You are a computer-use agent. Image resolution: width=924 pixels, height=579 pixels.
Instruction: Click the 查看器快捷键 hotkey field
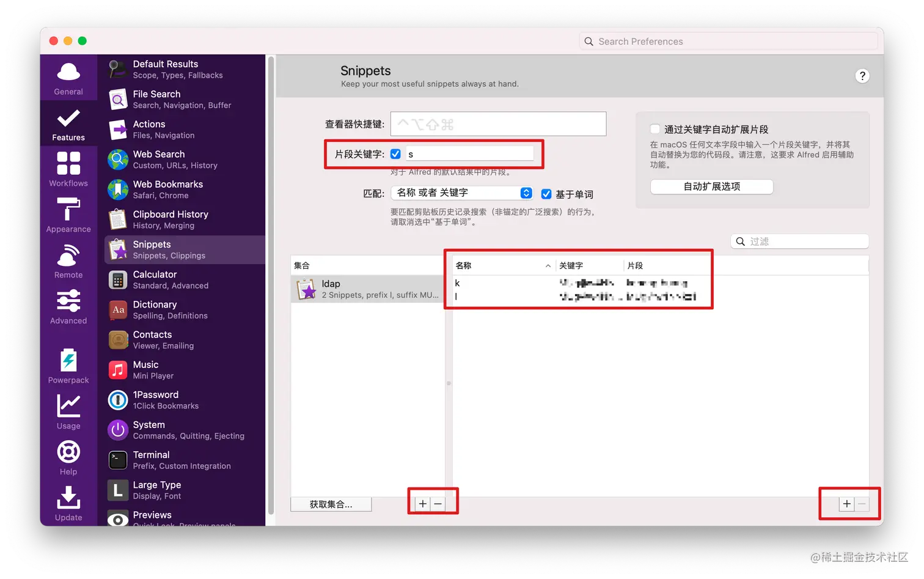[x=498, y=124]
